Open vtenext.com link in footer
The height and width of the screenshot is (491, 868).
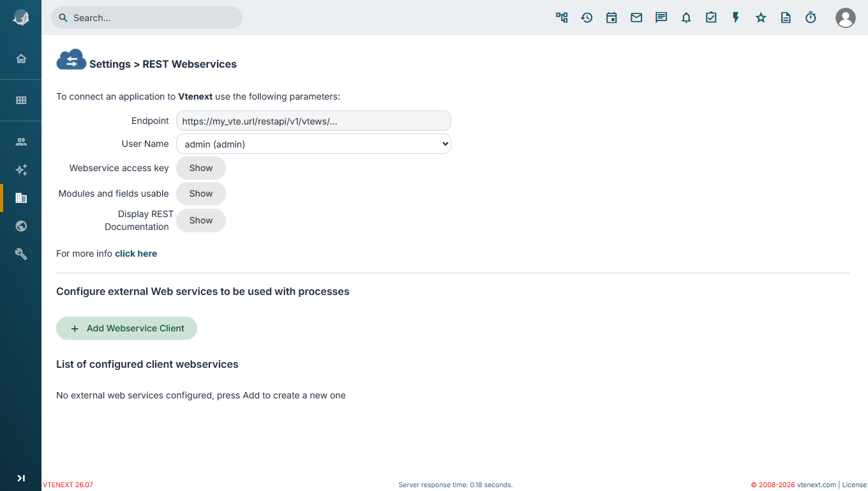(816, 485)
